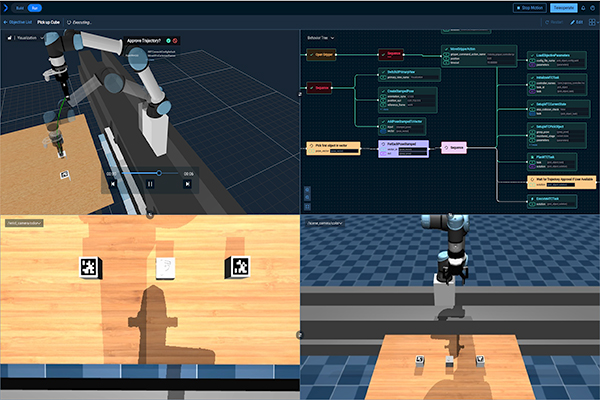Reject the trajectory with red icon
Screen dimensions: 600x400
click(175, 41)
